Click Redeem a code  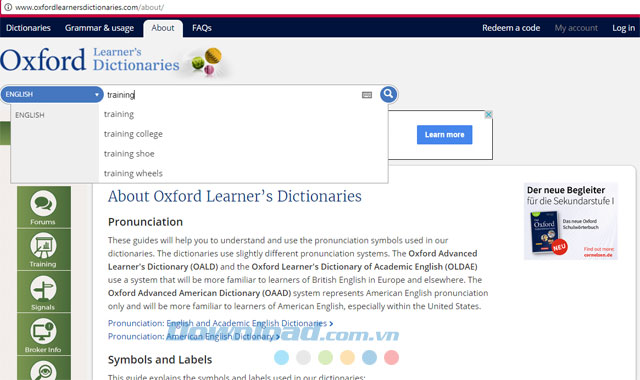[511, 28]
